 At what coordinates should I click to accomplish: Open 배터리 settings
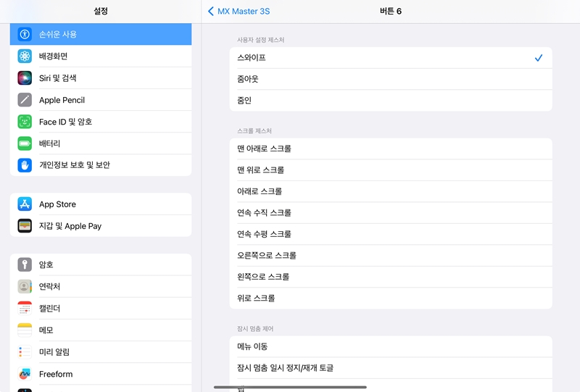101,143
